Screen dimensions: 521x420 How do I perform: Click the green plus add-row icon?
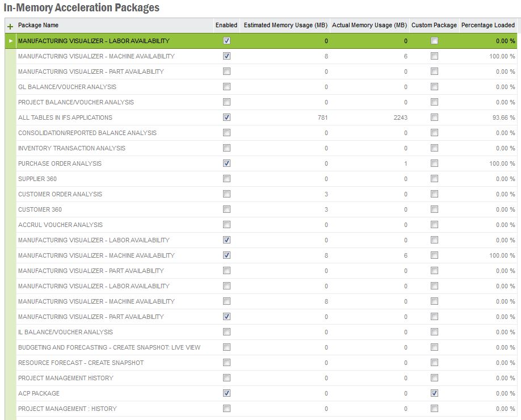click(10, 26)
